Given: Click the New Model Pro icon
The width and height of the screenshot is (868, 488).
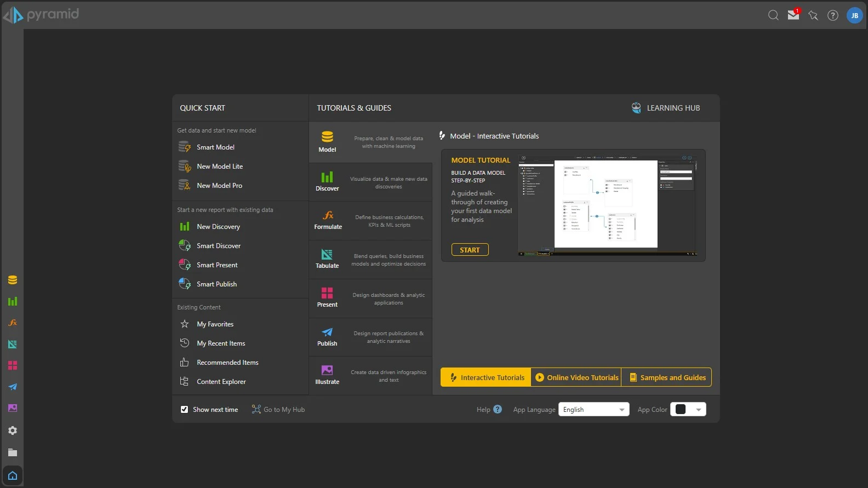Looking at the screenshot, I should tap(185, 185).
